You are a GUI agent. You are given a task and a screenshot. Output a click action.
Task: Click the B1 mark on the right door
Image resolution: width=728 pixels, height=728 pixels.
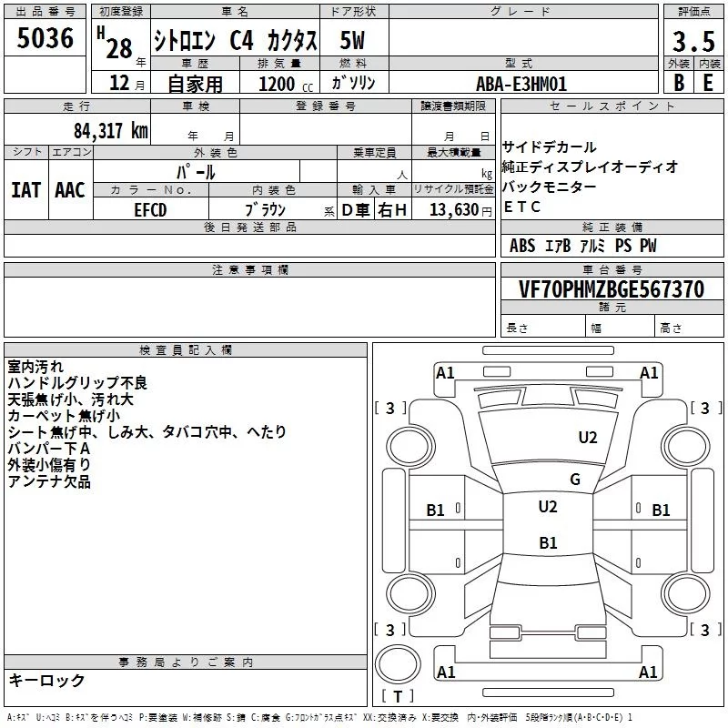point(661,511)
